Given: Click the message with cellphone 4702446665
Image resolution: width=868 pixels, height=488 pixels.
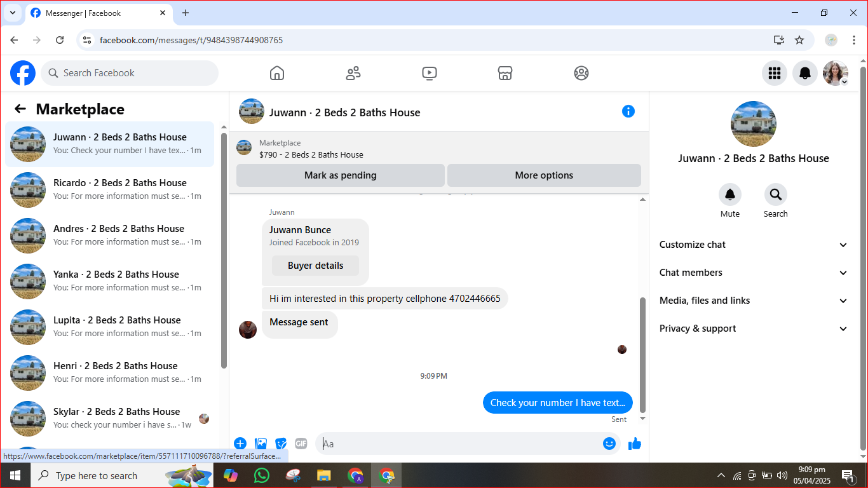Looking at the screenshot, I should [385, 299].
